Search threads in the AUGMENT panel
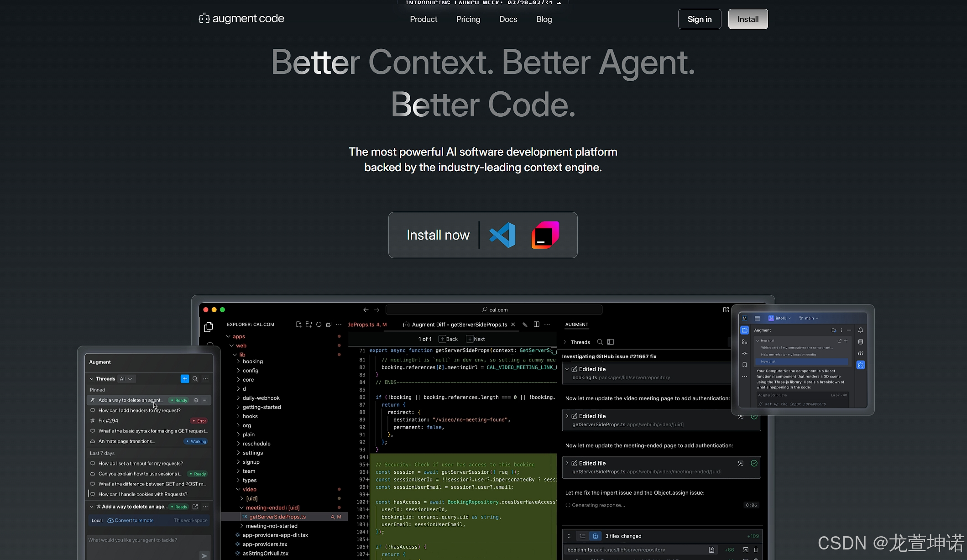967x560 pixels. click(x=600, y=342)
